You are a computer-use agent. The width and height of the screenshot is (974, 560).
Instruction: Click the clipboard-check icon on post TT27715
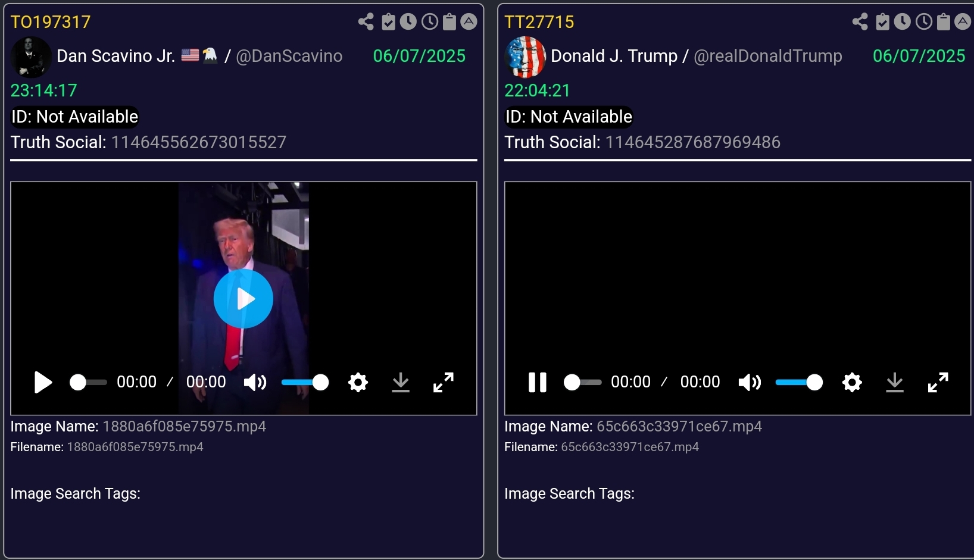(882, 22)
